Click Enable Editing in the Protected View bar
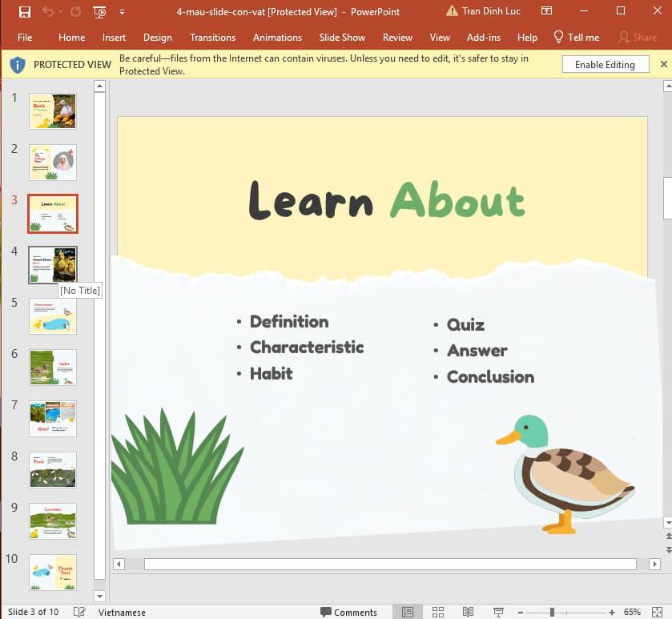This screenshot has width=672, height=619. 606,64
